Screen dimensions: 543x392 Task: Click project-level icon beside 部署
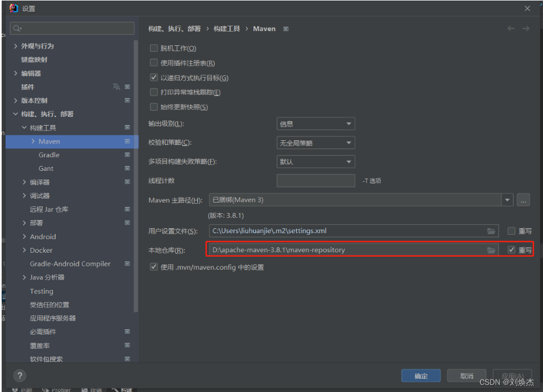click(x=127, y=223)
